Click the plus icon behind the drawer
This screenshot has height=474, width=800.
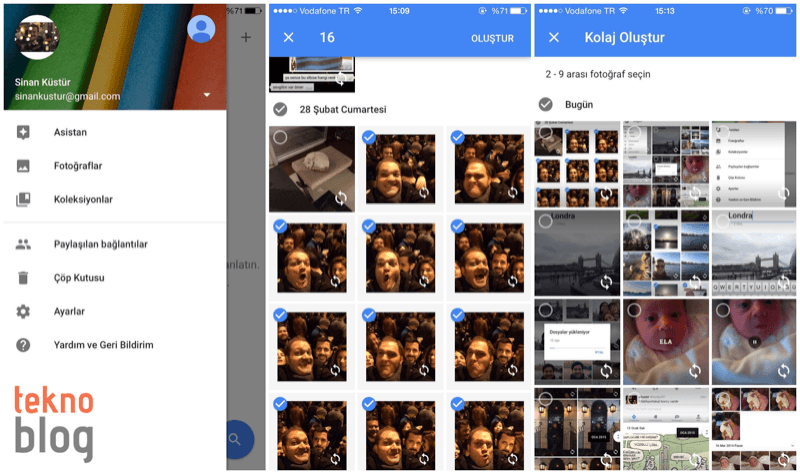pos(246,37)
